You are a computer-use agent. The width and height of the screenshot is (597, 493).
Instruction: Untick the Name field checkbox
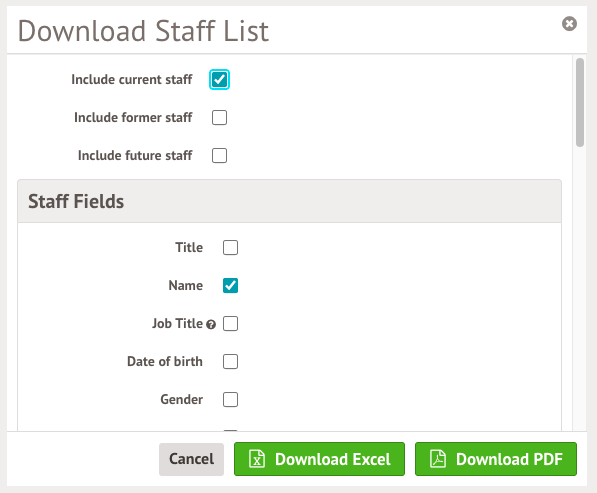click(x=230, y=286)
